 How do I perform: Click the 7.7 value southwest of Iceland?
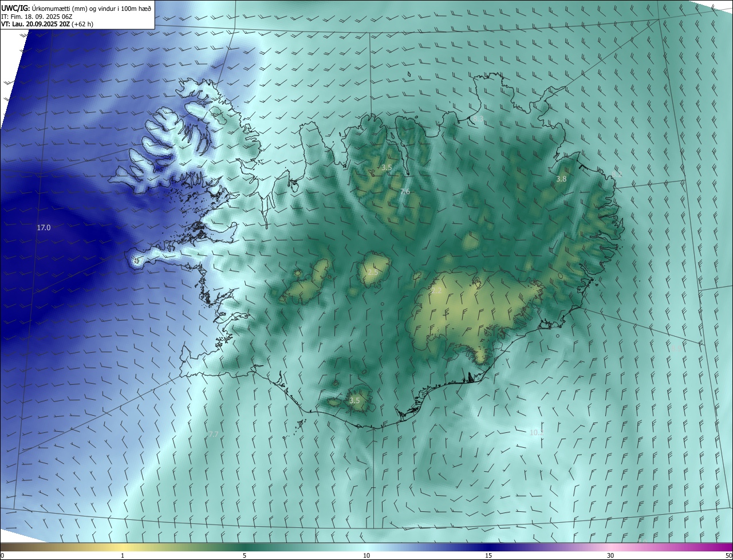tap(213, 435)
